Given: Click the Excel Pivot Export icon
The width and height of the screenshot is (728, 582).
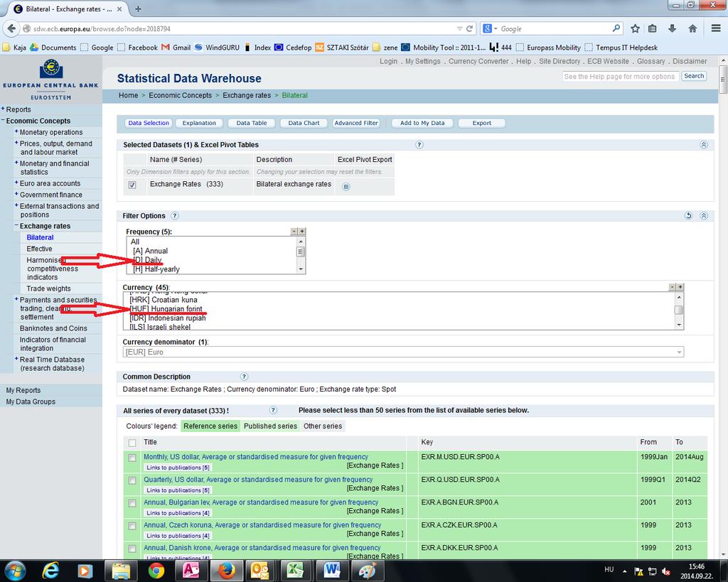Looking at the screenshot, I should [346, 187].
